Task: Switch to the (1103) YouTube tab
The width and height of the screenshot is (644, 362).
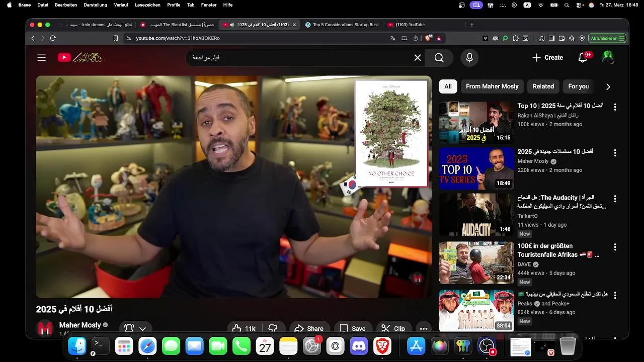Action: pyautogui.click(x=424, y=25)
